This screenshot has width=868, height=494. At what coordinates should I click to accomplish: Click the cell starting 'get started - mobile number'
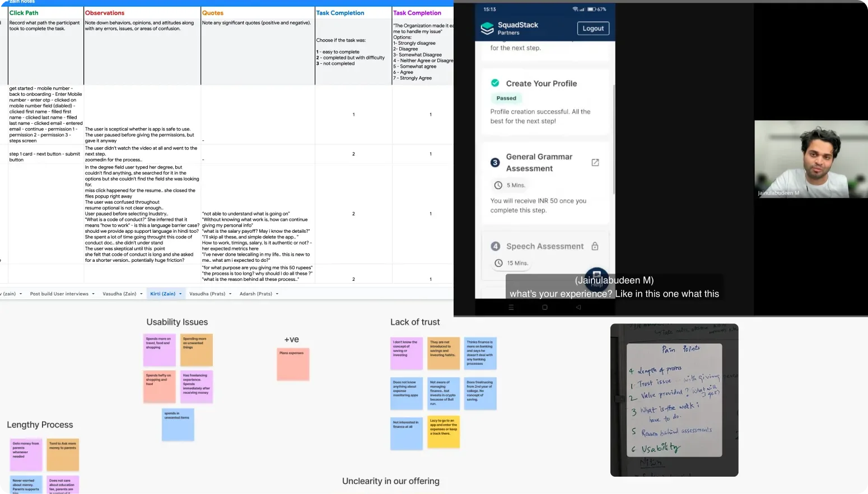pos(46,115)
